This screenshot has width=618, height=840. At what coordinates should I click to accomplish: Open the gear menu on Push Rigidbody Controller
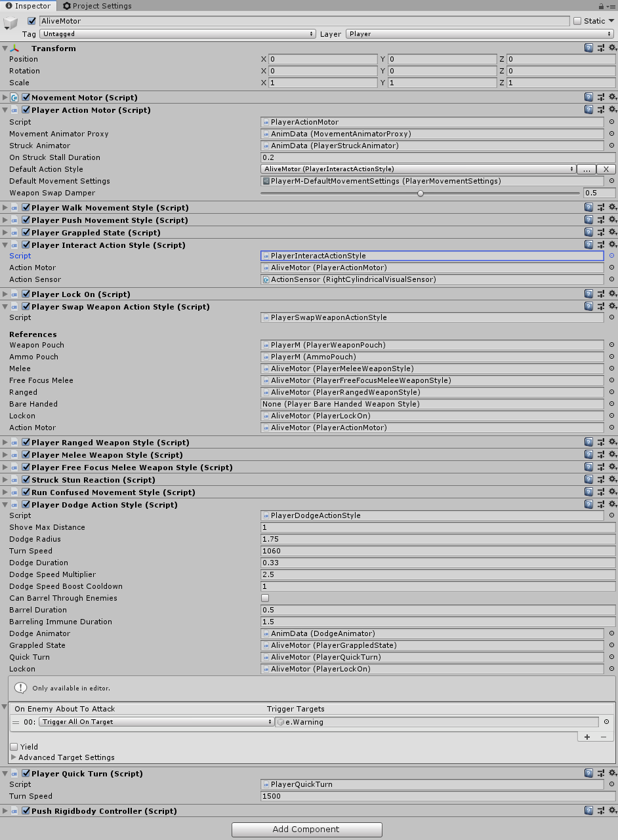613,810
